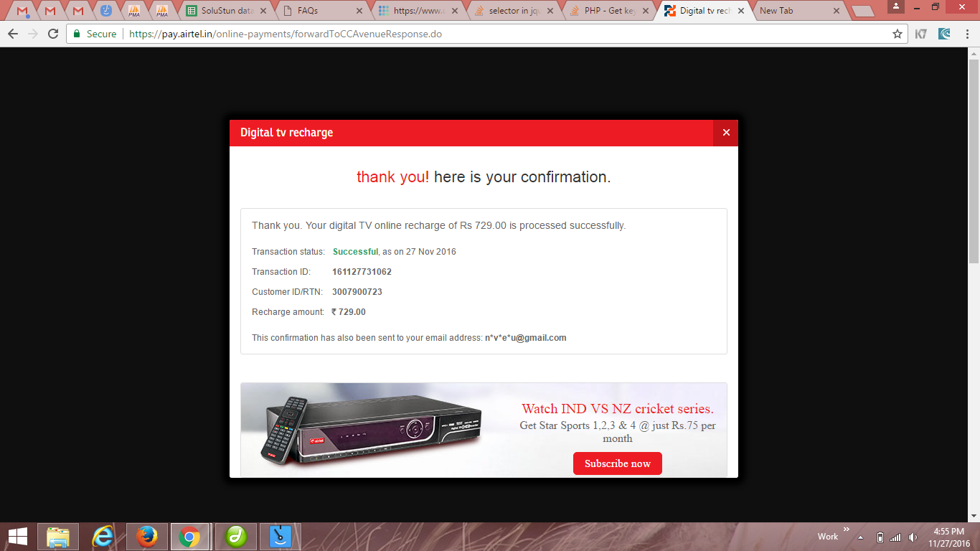
Task: Switch to the https://www tab
Action: [418, 11]
